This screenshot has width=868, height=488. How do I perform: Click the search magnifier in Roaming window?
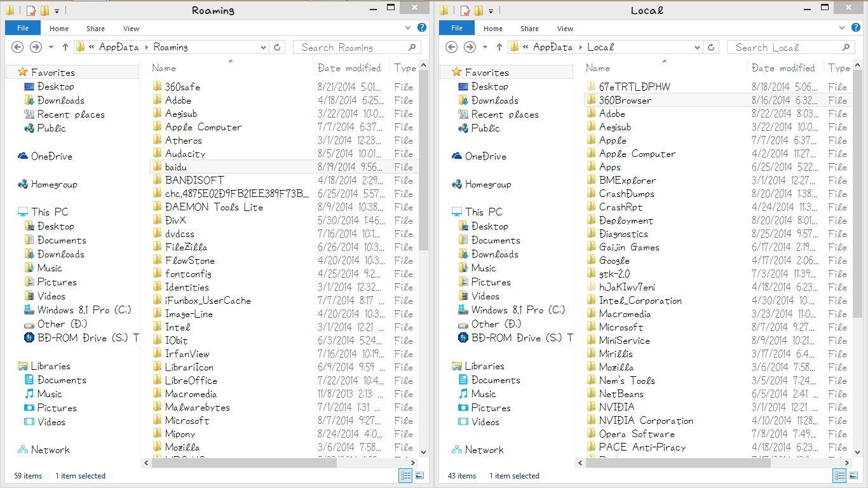click(x=412, y=47)
